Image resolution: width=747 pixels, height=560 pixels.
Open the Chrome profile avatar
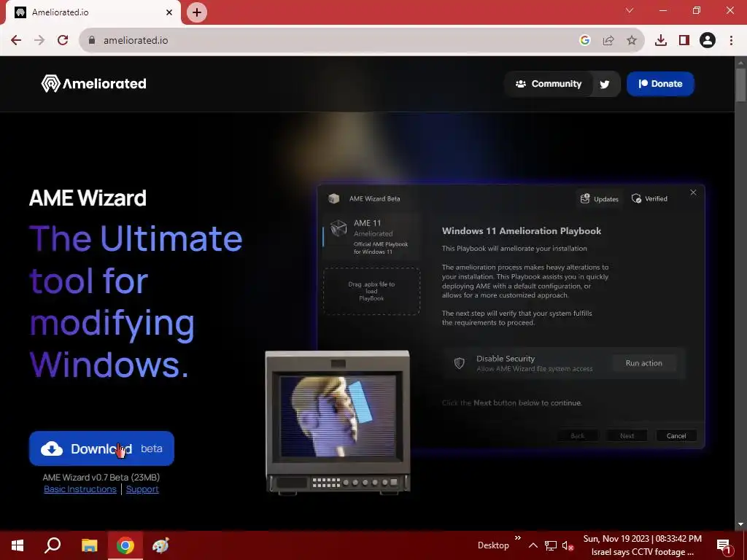(x=708, y=41)
